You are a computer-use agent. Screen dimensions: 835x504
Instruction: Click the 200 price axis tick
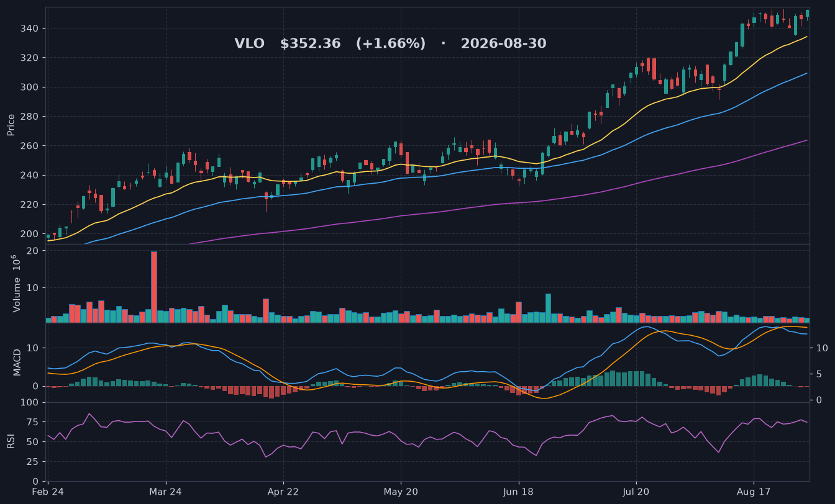click(x=31, y=234)
